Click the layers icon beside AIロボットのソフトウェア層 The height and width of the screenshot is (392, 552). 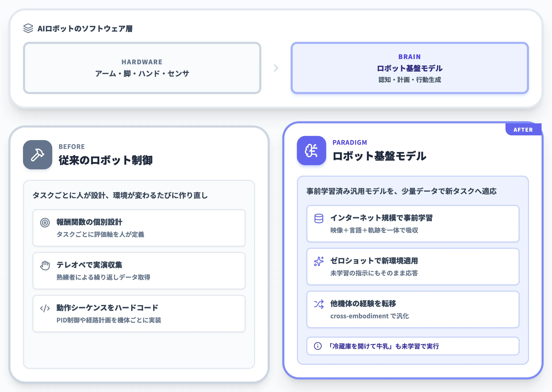[28, 28]
